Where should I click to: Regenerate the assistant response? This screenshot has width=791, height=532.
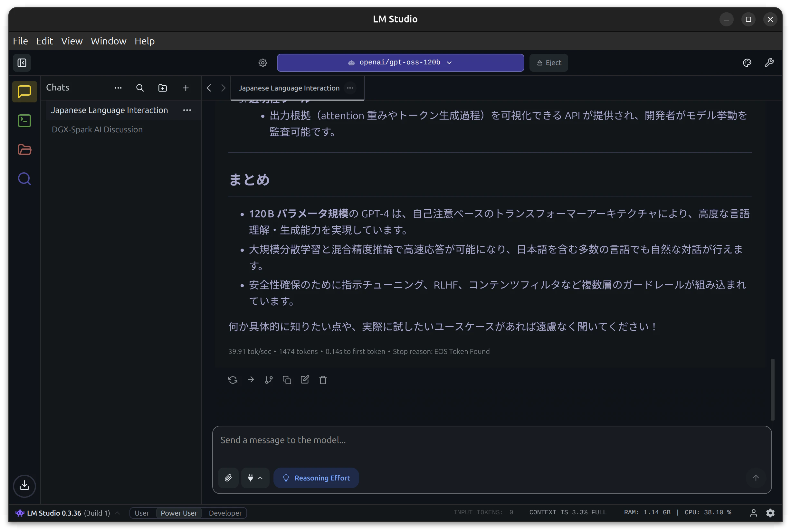[233, 380]
